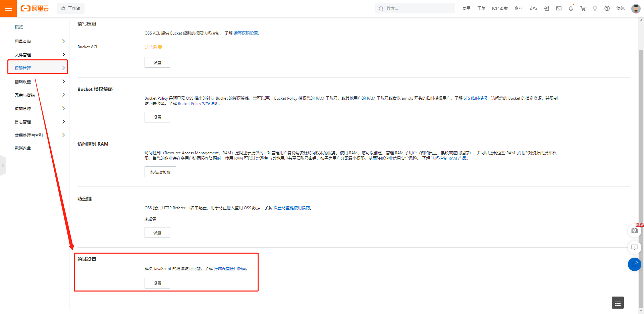Screen dimensions: 644x314
Task: Click 前往控制台 button
Action: [x=160, y=172]
